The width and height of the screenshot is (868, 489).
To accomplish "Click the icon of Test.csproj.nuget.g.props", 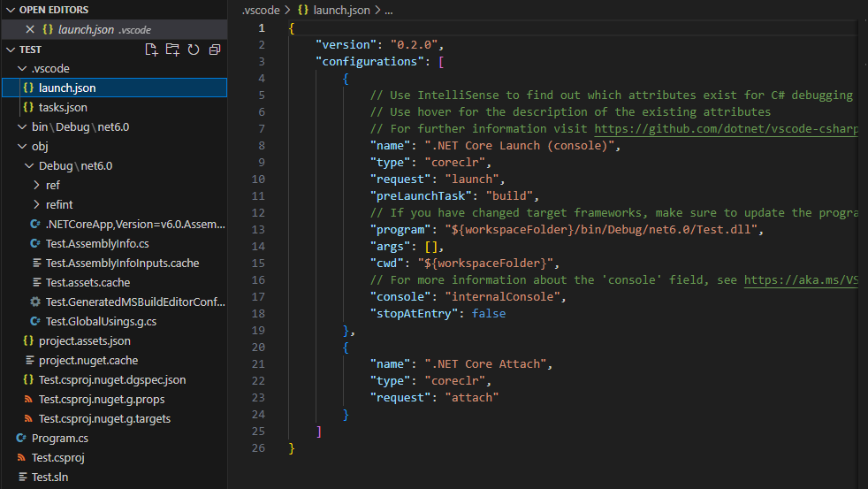I will tap(28, 399).
